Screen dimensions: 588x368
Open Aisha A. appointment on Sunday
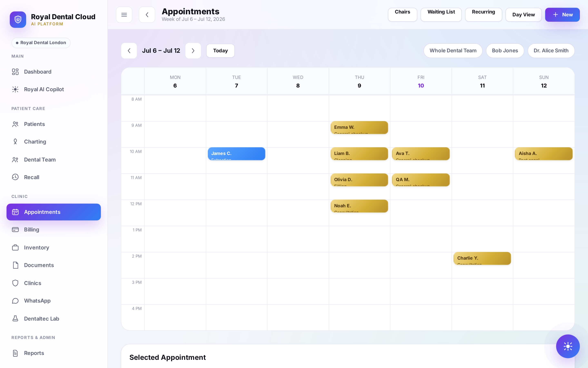[543, 154]
